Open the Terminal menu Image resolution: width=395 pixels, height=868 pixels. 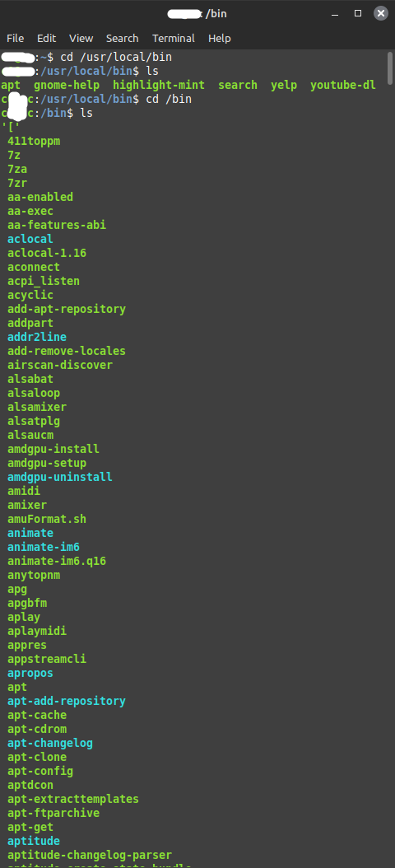click(x=173, y=38)
